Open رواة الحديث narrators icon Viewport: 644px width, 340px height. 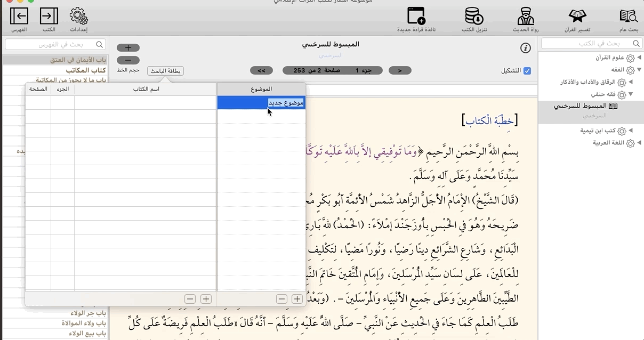tap(526, 16)
